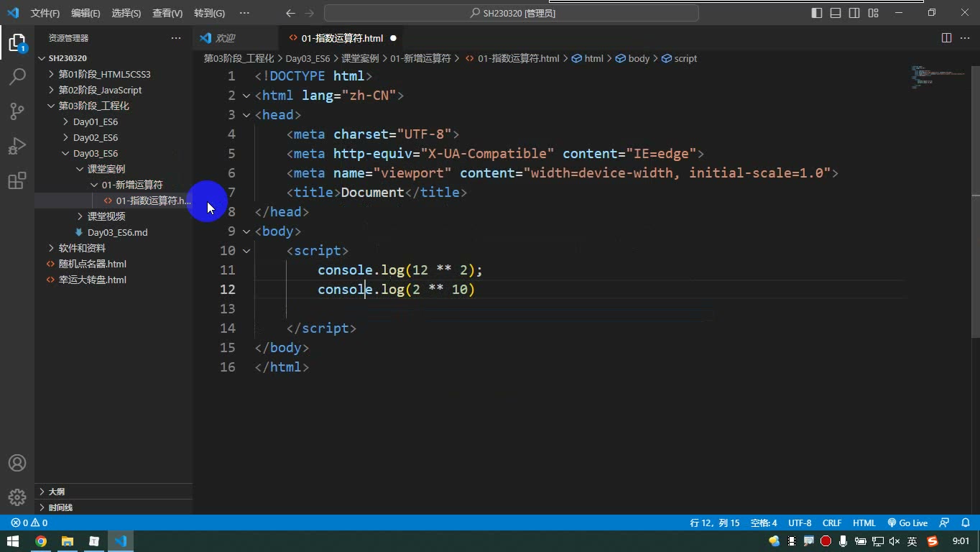980x552 pixels.
Task: Toggle primary side bar visibility
Action: tap(817, 13)
